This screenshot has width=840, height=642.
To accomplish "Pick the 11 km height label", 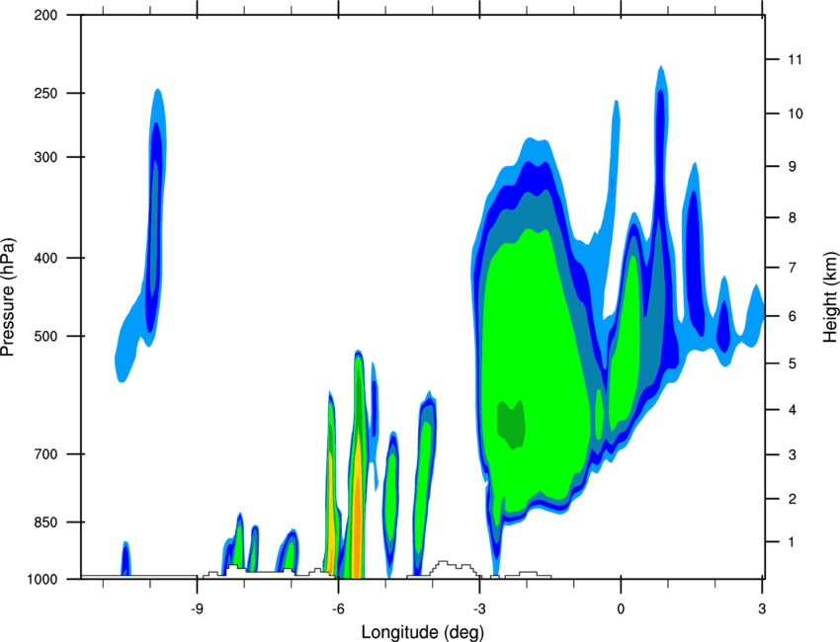I will coord(796,59).
